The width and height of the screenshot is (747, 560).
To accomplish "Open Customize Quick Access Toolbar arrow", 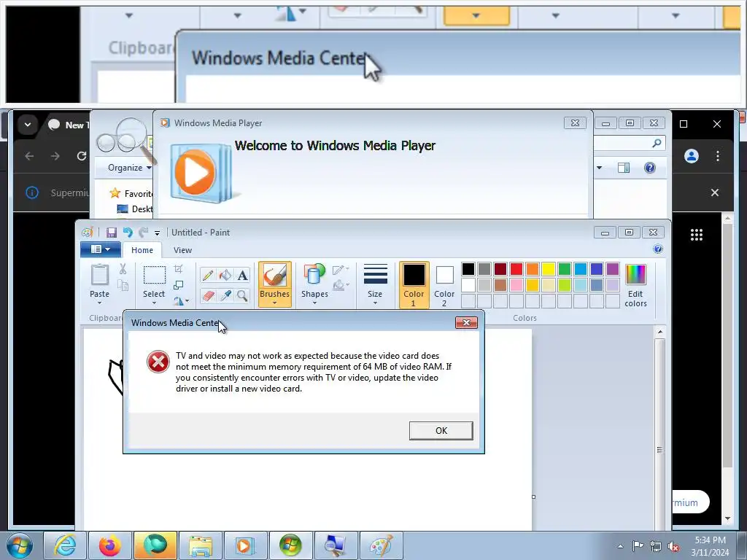I will pyautogui.click(x=157, y=233).
